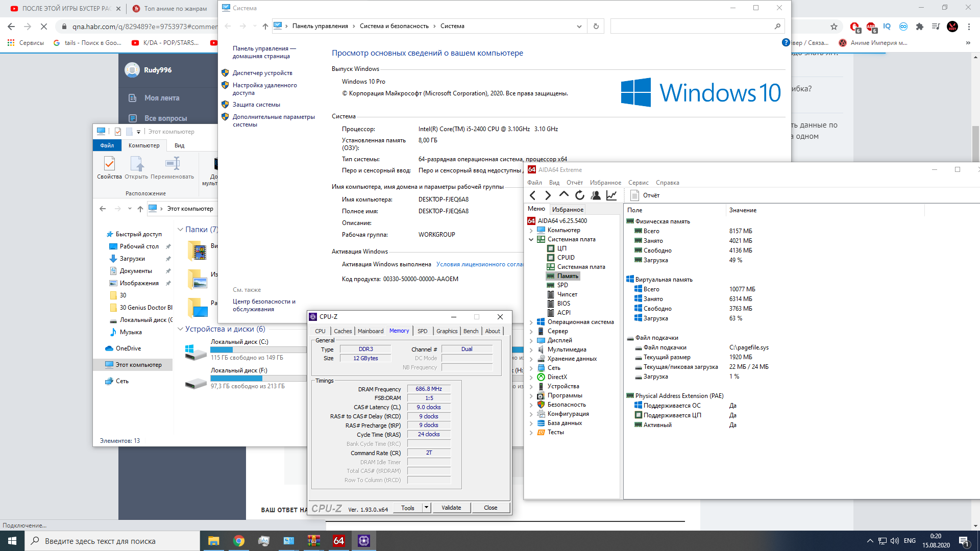Click AIDA64 refresh icon
980x551 pixels.
(579, 195)
